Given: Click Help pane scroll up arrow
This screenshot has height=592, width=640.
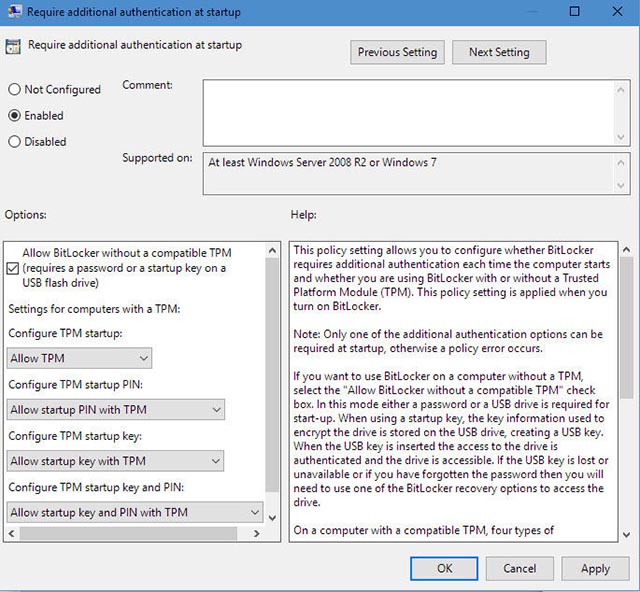Looking at the screenshot, I should [627, 249].
